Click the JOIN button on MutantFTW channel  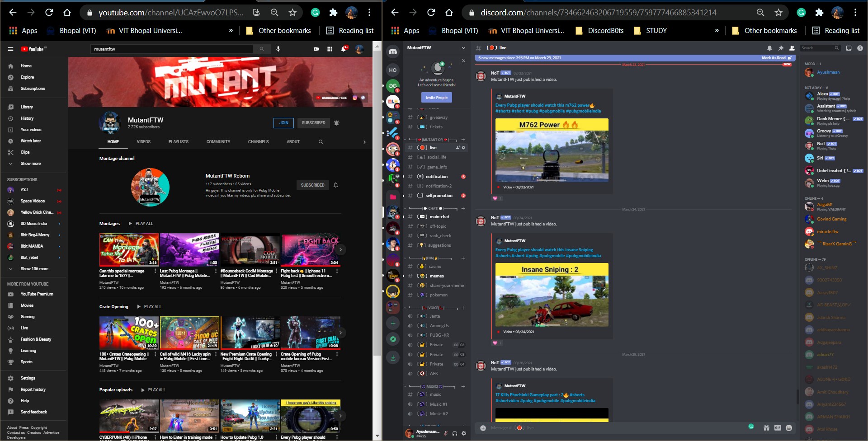283,123
